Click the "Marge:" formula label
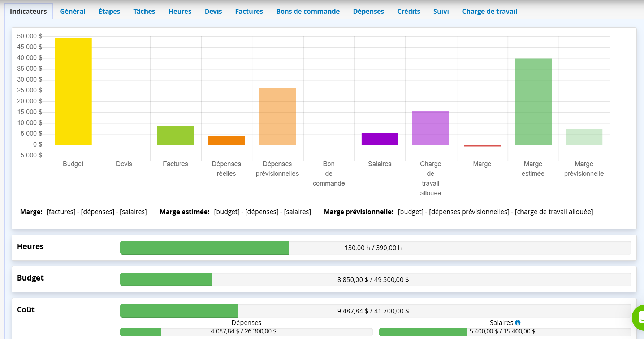The image size is (644, 339). pyautogui.click(x=31, y=212)
